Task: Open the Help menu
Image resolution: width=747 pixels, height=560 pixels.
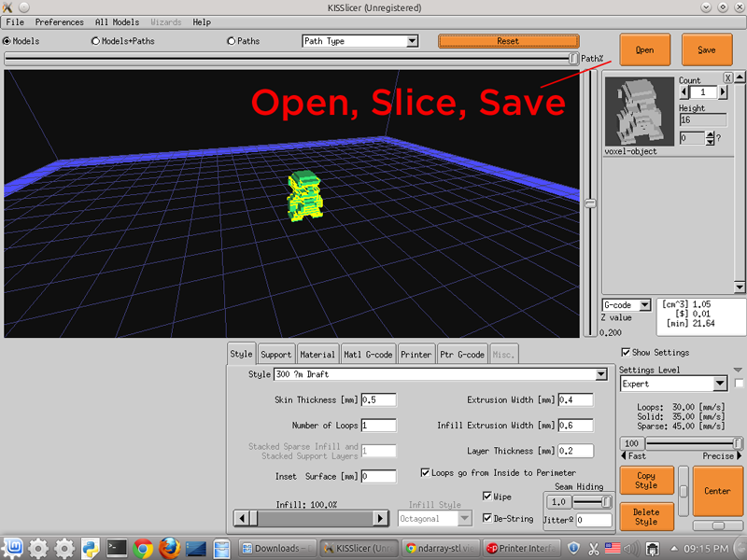Action: (202, 21)
